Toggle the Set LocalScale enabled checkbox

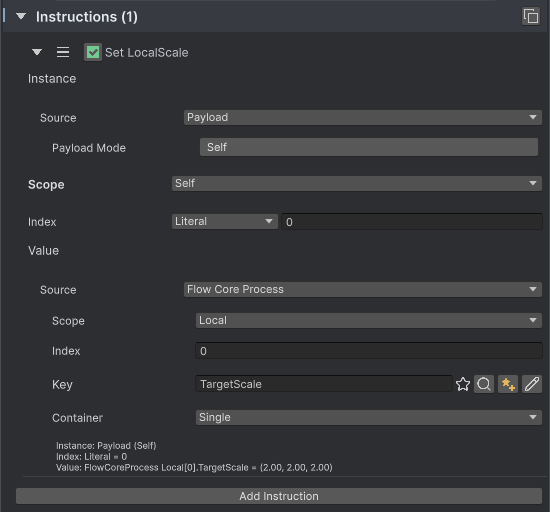93,52
